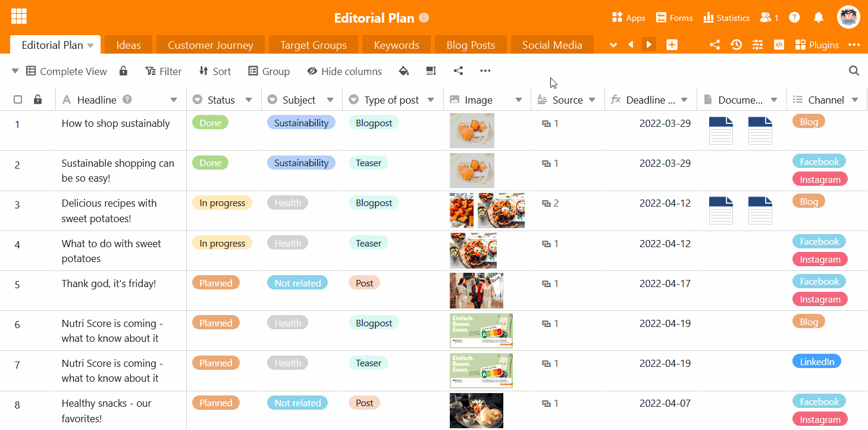
Task: Switch to the Customer Journey tab
Action: pyautogui.click(x=210, y=45)
